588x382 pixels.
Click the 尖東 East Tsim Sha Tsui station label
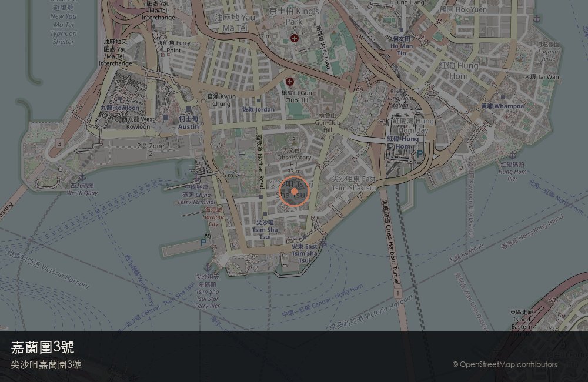click(x=305, y=253)
